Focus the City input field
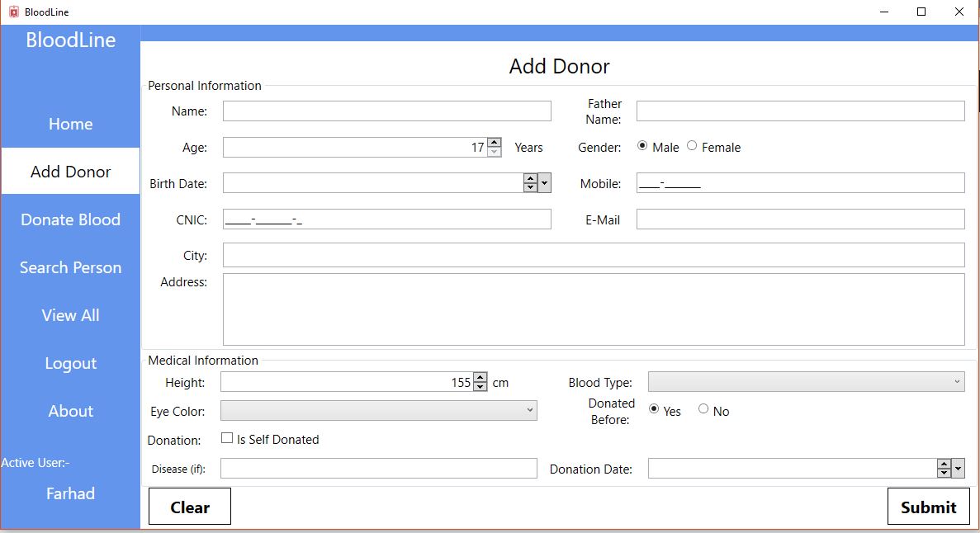This screenshot has width=980, height=533. (594, 255)
